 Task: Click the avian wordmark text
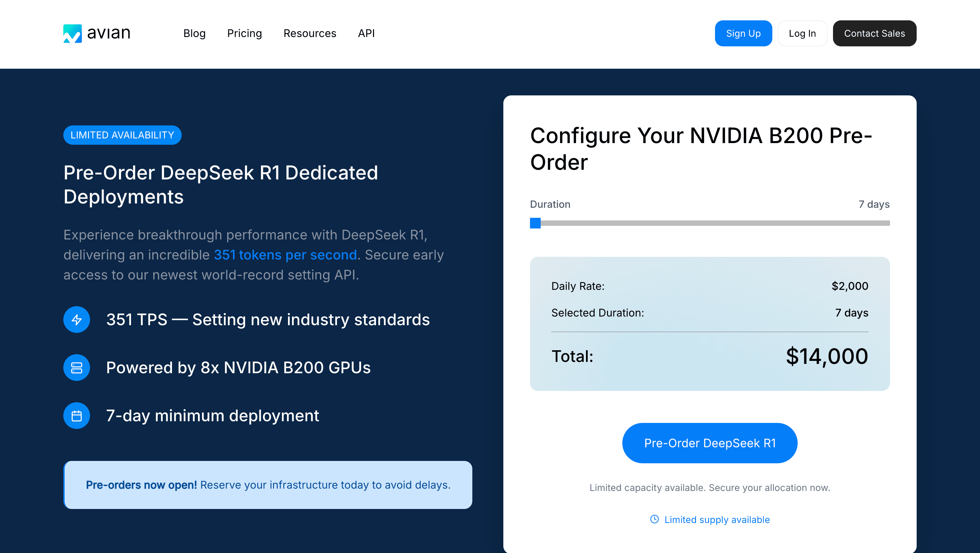109,33
